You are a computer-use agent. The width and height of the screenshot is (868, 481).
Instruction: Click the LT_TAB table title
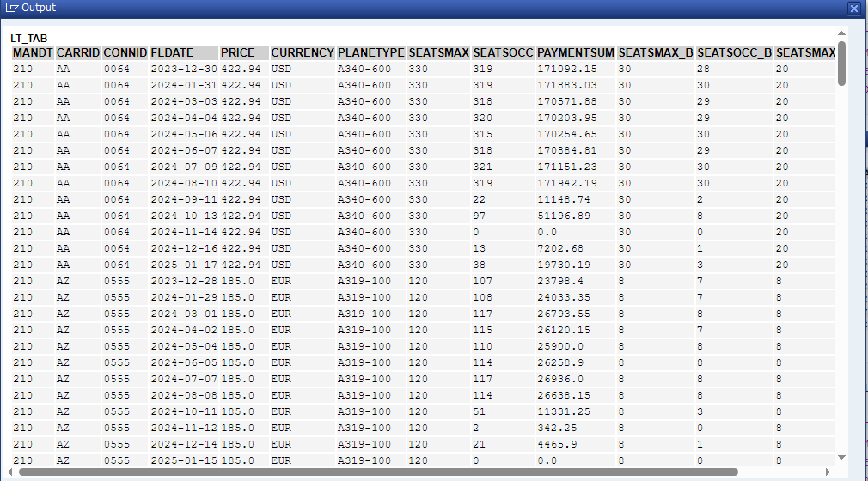tap(28, 38)
